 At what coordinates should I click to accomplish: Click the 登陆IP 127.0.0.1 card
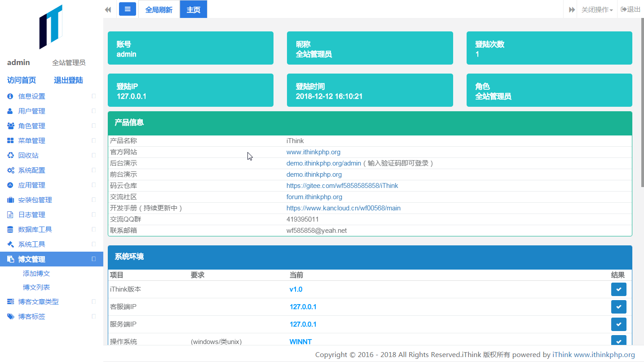point(190,90)
